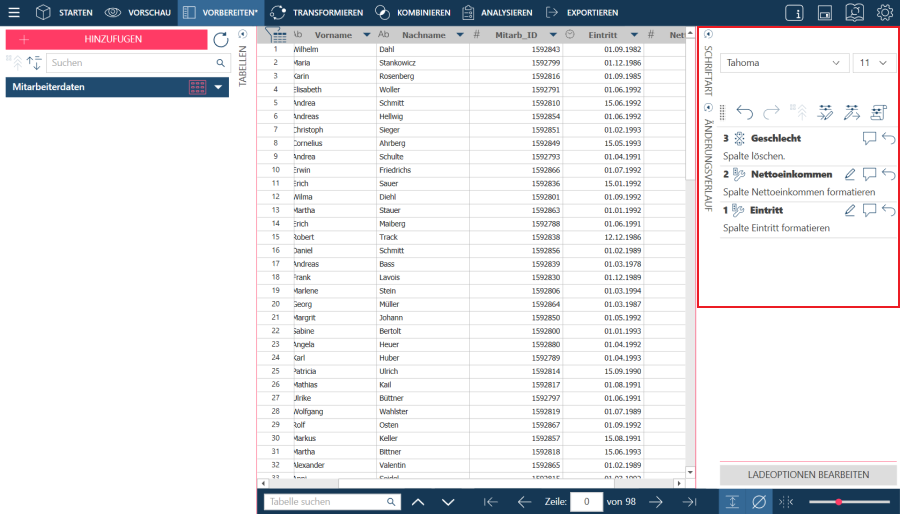Find previous match with up chevron
900x514 pixels.
click(x=418, y=502)
